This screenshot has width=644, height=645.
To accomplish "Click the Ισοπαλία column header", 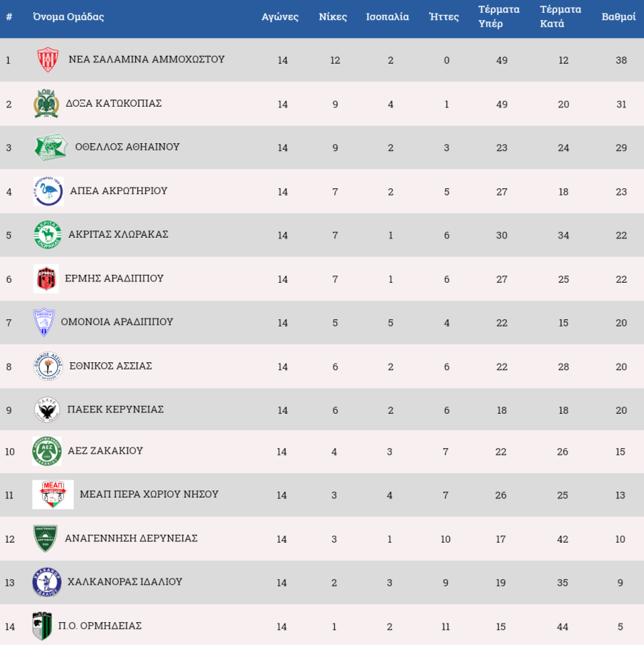I will pyautogui.click(x=387, y=17).
